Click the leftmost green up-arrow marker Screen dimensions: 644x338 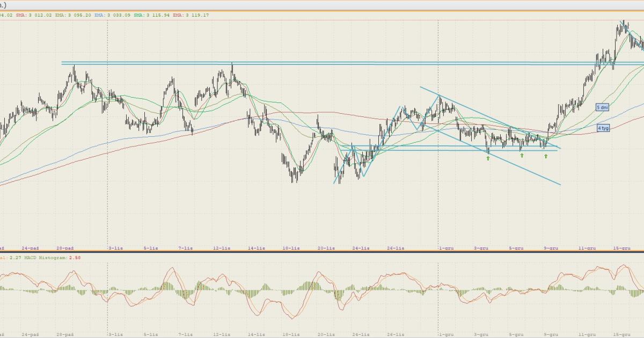pyautogui.click(x=488, y=158)
